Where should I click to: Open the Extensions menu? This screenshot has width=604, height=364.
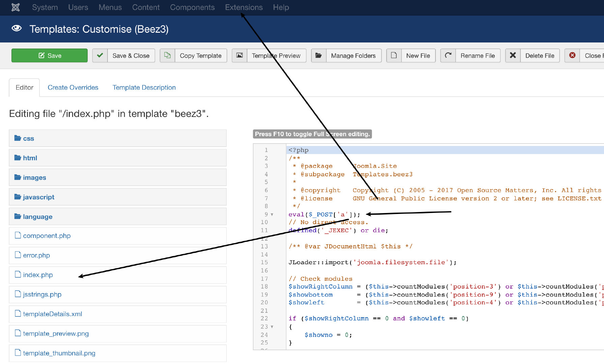point(244,7)
